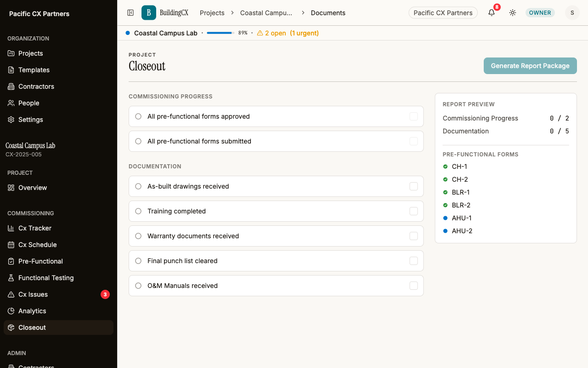Image resolution: width=588 pixels, height=368 pixels.
Task: Click the Projects breadcrumb link
Action: coord(212,13)
